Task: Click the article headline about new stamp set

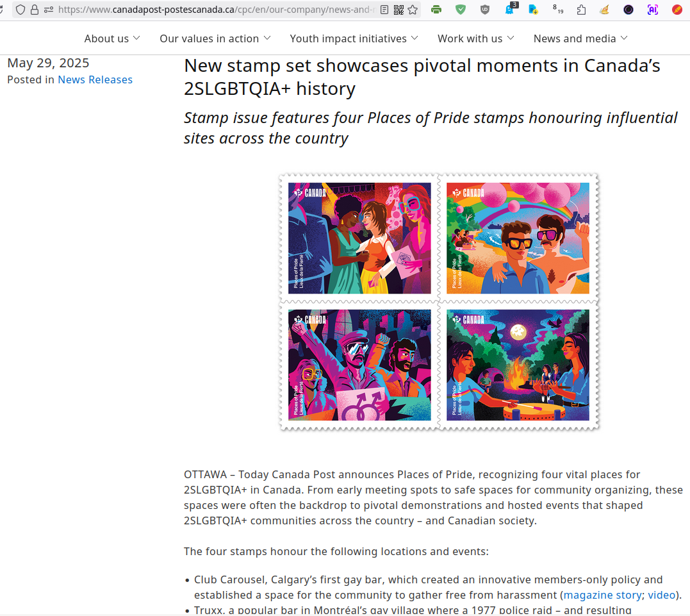Action: pyautogui.click(x=422, y=77)
